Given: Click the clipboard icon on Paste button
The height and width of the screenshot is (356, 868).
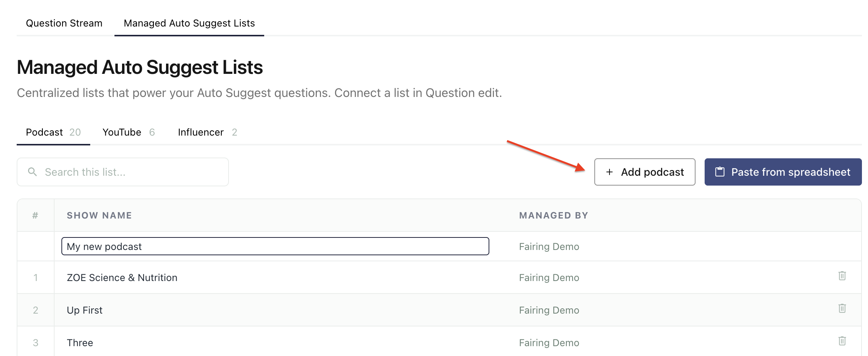Looking at the screenshot, I should coord(720,172).
